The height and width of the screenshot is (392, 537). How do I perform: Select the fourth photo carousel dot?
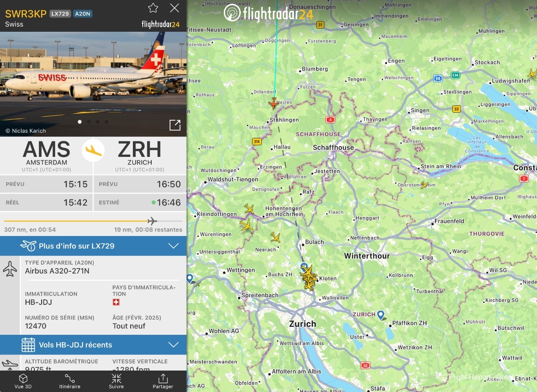107,122
